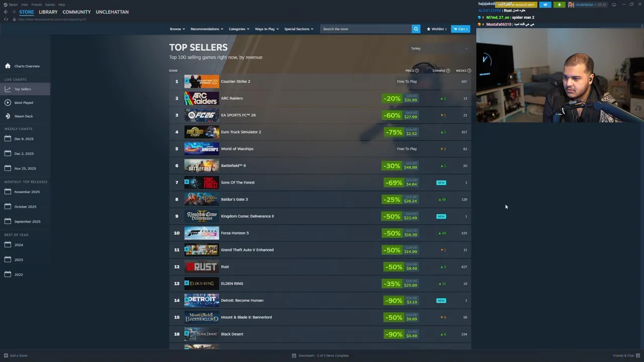Click the yellow account alert button

pyautogui.click(x=516, y=5)
